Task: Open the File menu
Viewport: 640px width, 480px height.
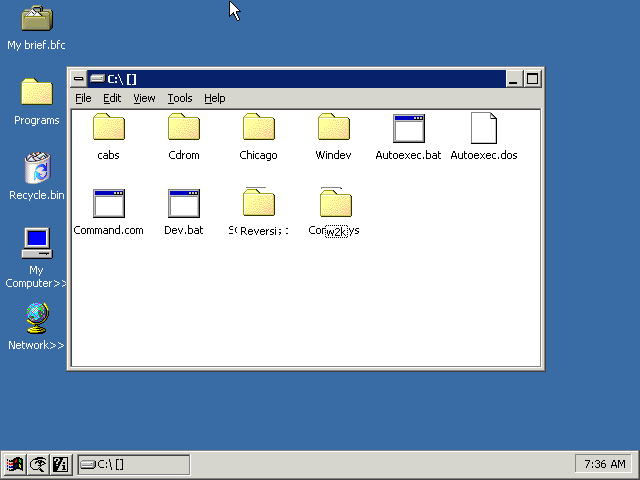Action: click(83, 98)
